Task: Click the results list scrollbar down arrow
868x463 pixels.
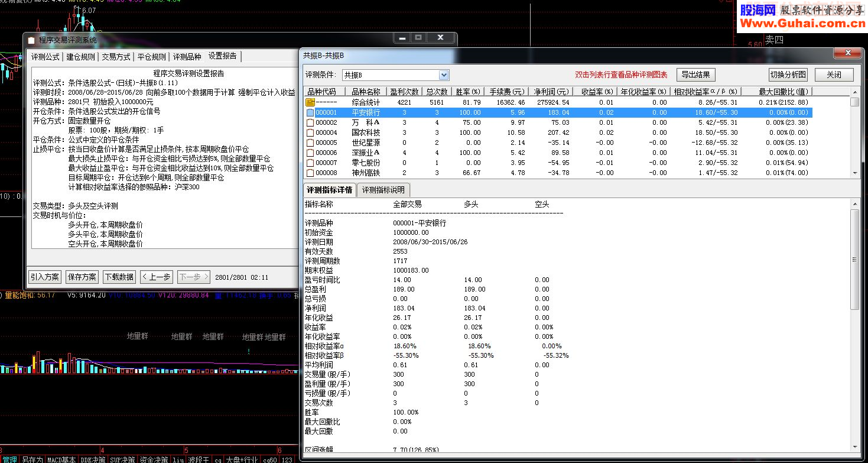Action: click(x=854, y=173)
